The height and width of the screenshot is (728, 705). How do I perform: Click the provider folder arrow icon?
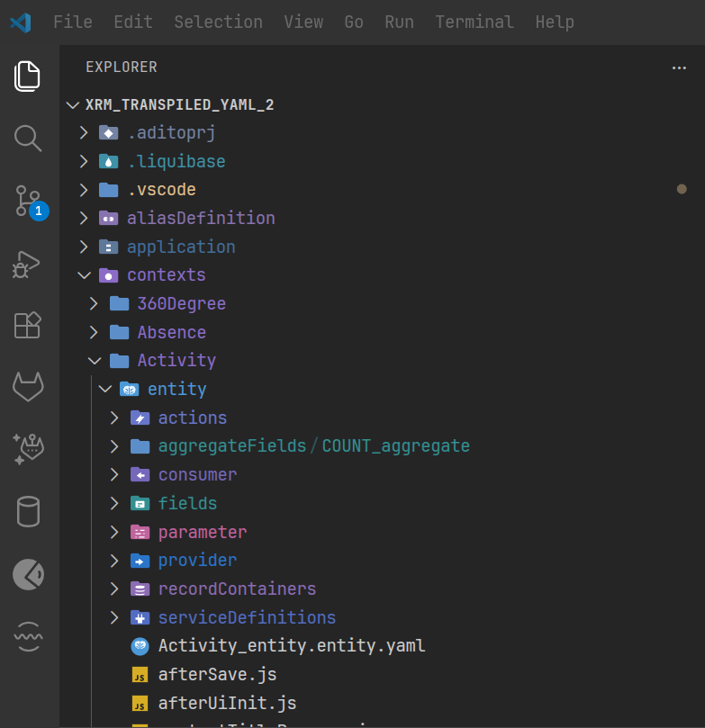[140, 561]
